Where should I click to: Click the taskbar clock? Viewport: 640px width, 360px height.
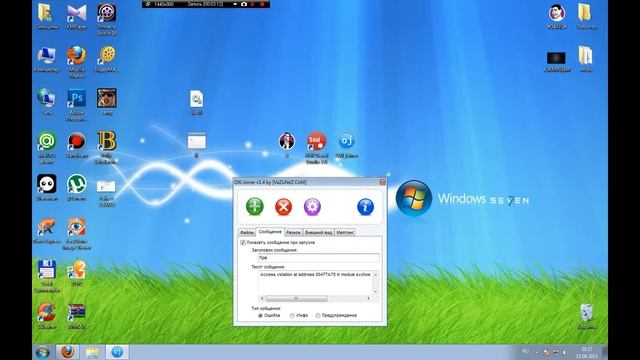(587, 353)
